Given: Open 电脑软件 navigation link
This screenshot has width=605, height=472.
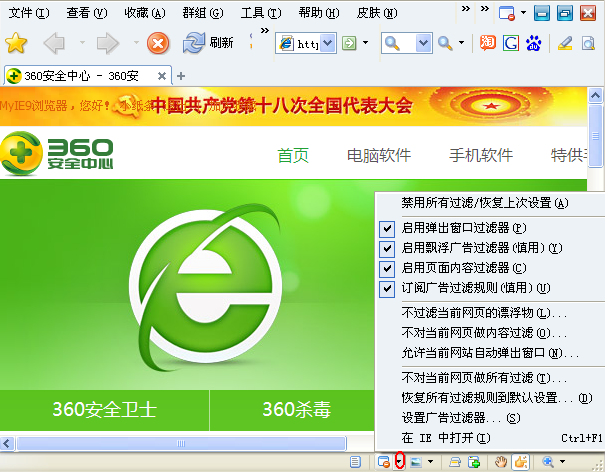Looking at the screenshot, I should pyautogui.click(x=379, y=155).
